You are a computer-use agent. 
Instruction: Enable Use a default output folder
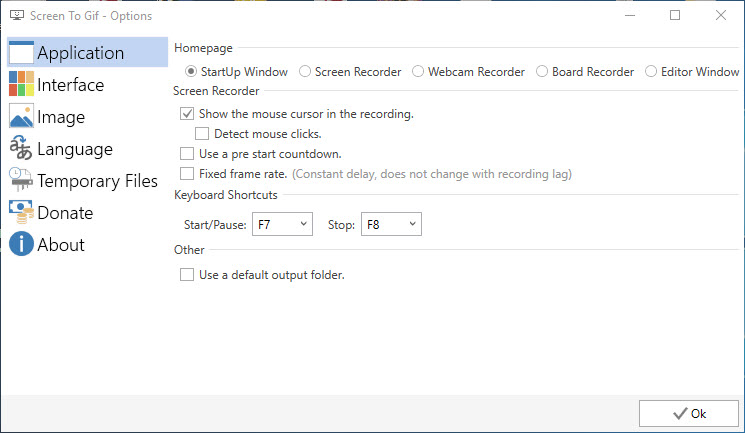point(187,275)
